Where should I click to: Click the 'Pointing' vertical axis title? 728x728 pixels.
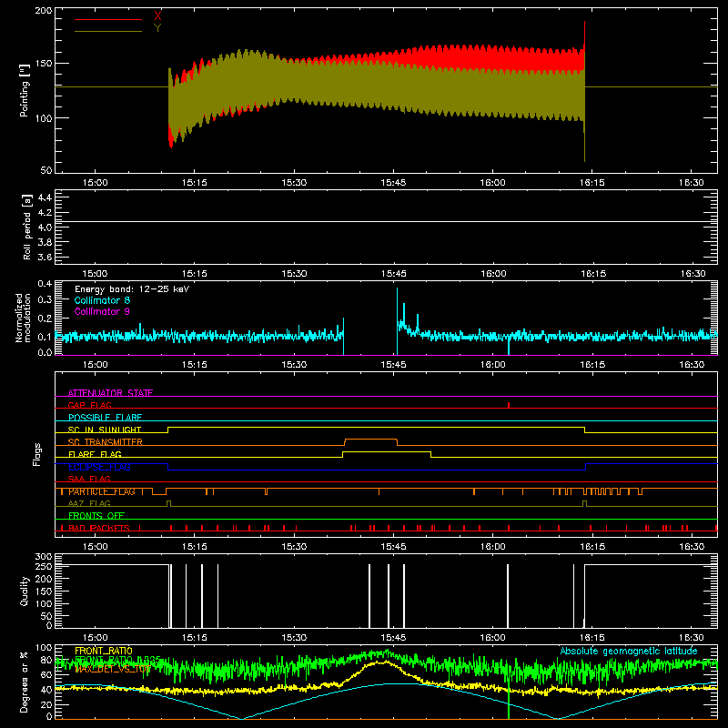[x=25, y=90]
